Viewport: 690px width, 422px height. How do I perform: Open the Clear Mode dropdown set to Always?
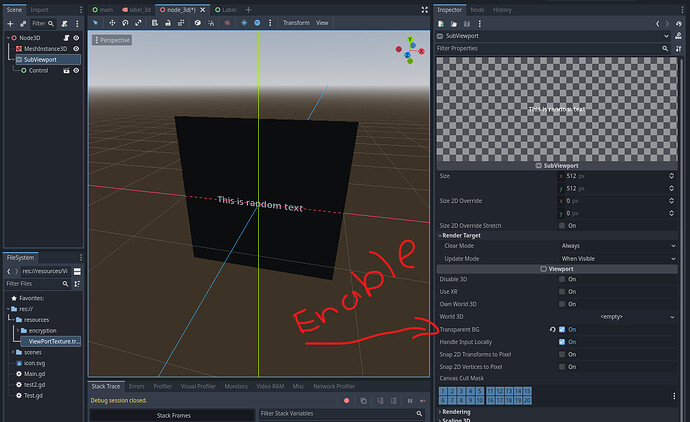(613, 245)
